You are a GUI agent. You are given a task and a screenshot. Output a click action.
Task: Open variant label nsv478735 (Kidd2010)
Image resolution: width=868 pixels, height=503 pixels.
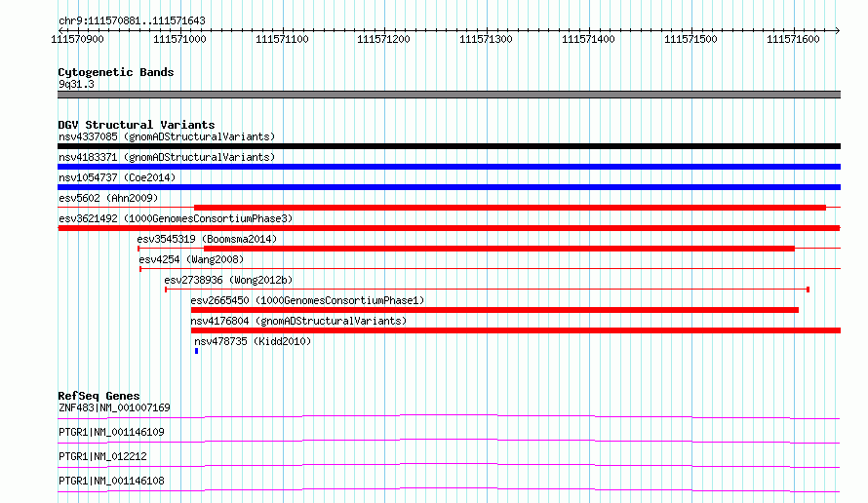point(253,341)
